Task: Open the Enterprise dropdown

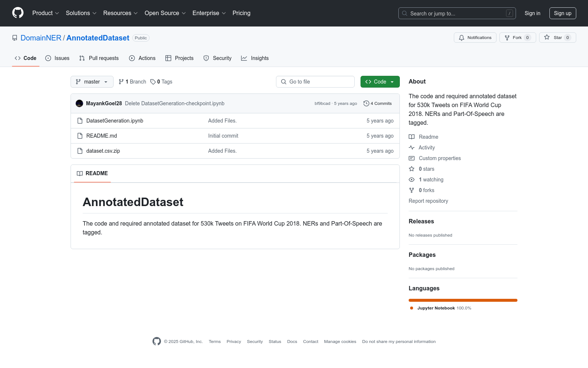Action: (x=209, y=13)
